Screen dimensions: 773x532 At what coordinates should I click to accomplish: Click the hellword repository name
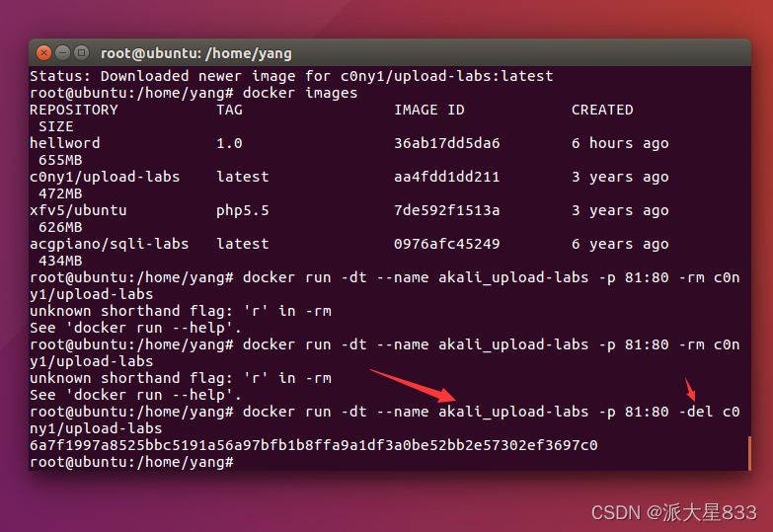point(64,143)
